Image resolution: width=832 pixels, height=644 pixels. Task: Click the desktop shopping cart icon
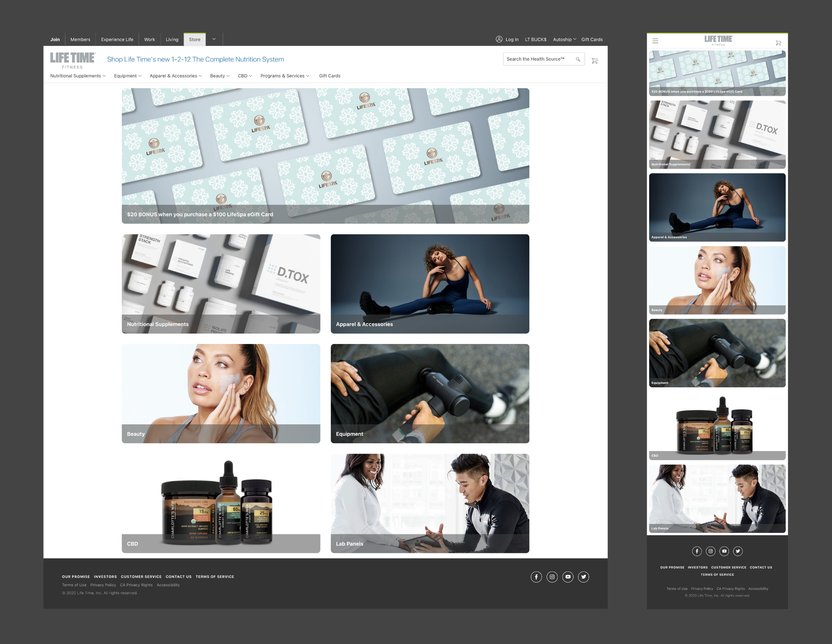[594, 61]
